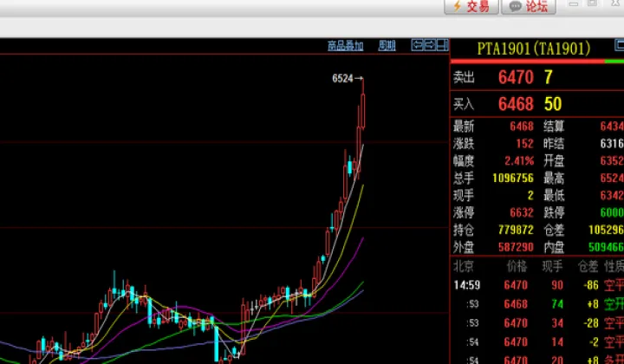Click the 跌停 limit-down value 6000
Screen dimensions: 624x364
point(612,212)
